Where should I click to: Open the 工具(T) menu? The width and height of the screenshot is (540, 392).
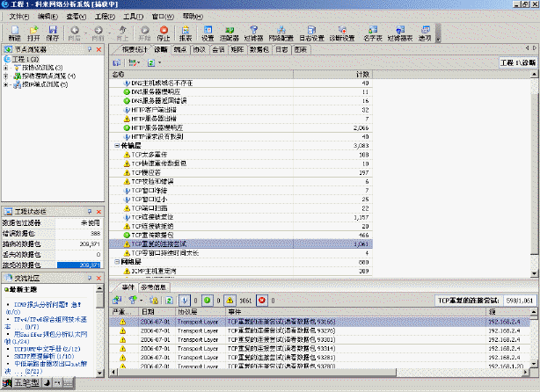(x=134, y=17)
